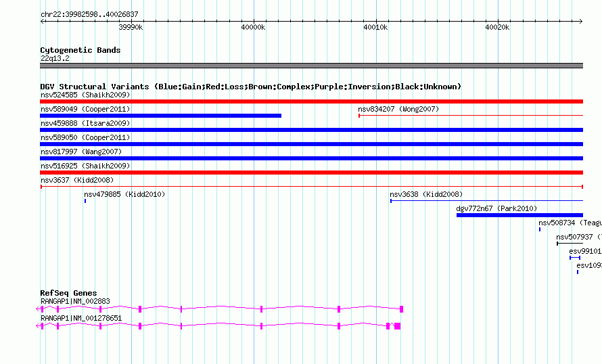Select the gray 22q13.2 cytogenetic band bar
The width and height of the screenshot is (602, 364).
click(x=311, y=66)
